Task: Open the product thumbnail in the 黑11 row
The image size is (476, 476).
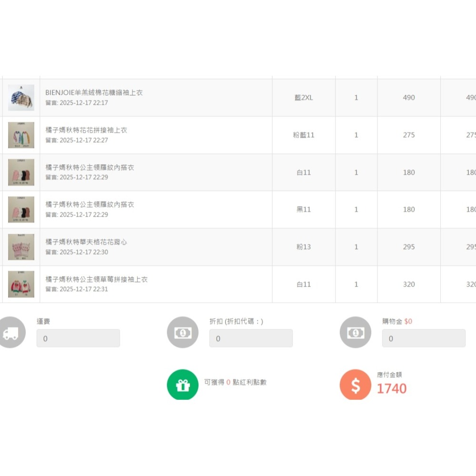Action: [x=21, y=209]
